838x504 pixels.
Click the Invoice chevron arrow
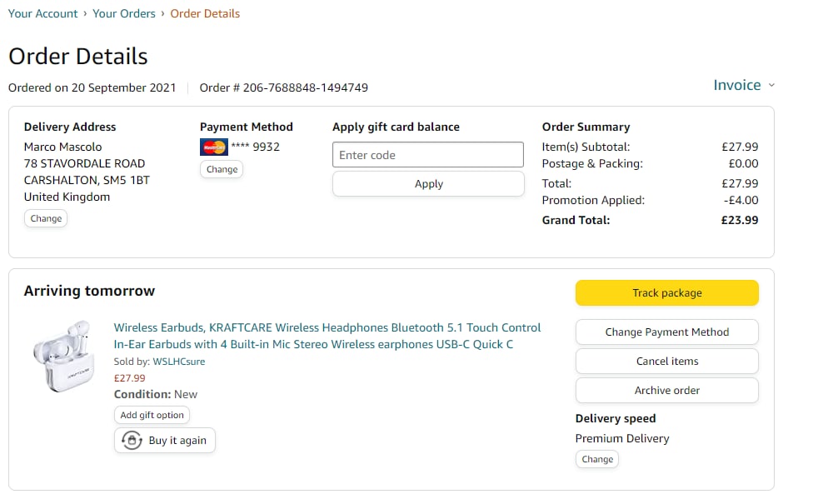click(x=771, y=85)
